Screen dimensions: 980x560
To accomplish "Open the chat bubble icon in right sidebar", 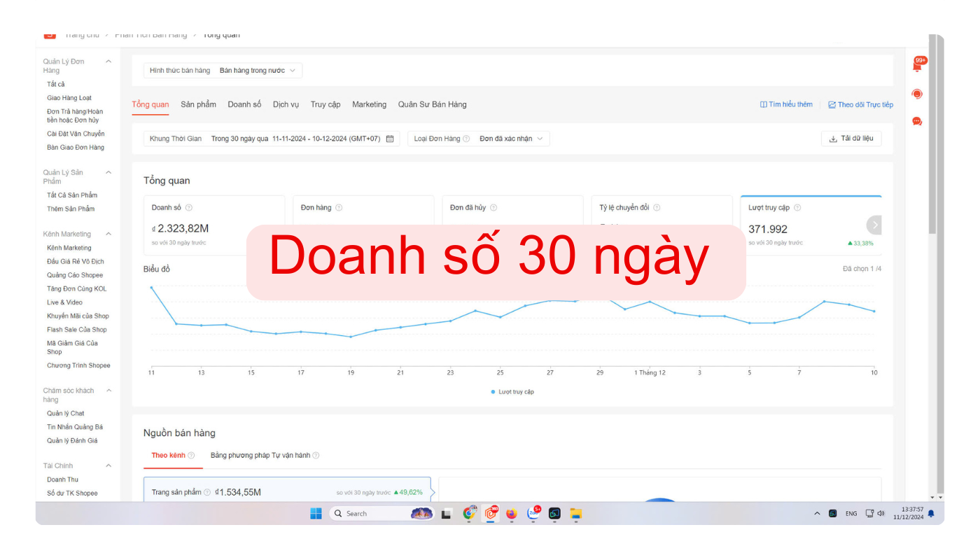I will pyautogui.click(x=917, y=121).
